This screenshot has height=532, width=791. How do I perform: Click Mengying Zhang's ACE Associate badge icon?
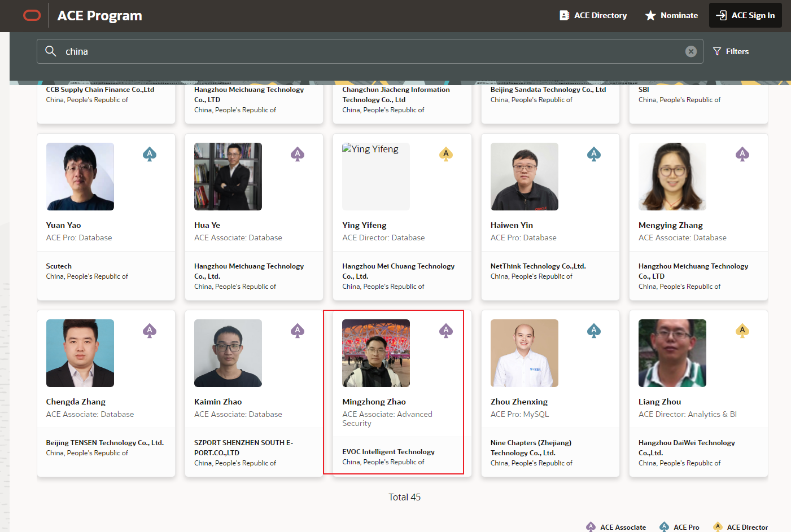[x=742, y=154]
